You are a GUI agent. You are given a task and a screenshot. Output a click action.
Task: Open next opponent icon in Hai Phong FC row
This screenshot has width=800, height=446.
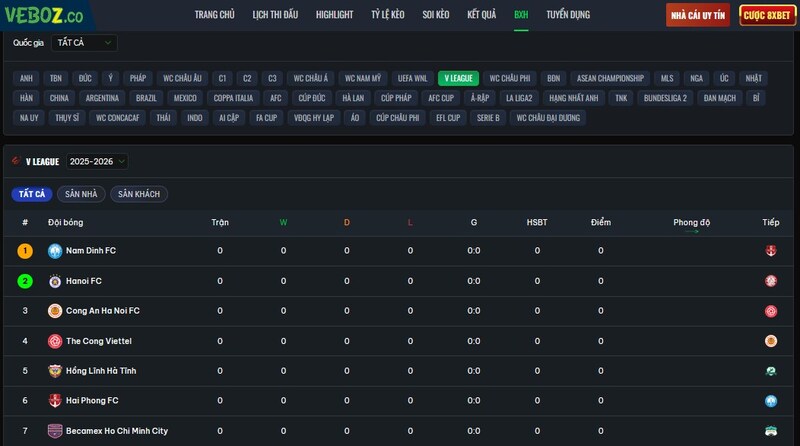click(770, 401)
